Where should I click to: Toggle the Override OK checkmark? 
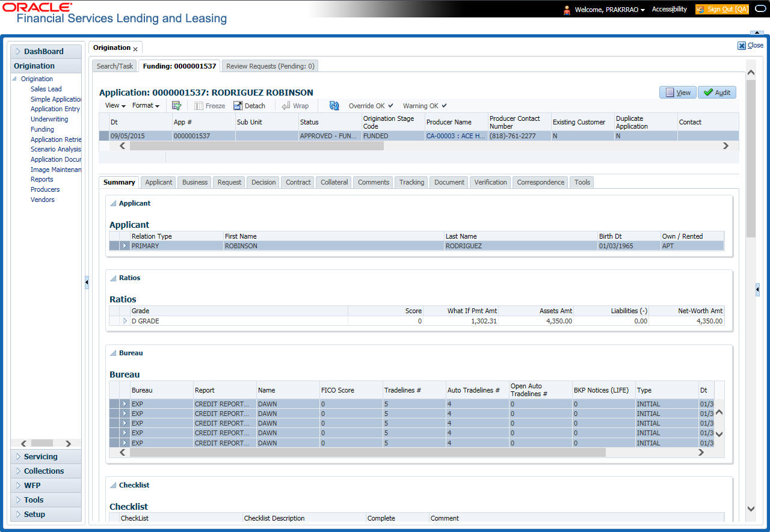coord(390,106)
